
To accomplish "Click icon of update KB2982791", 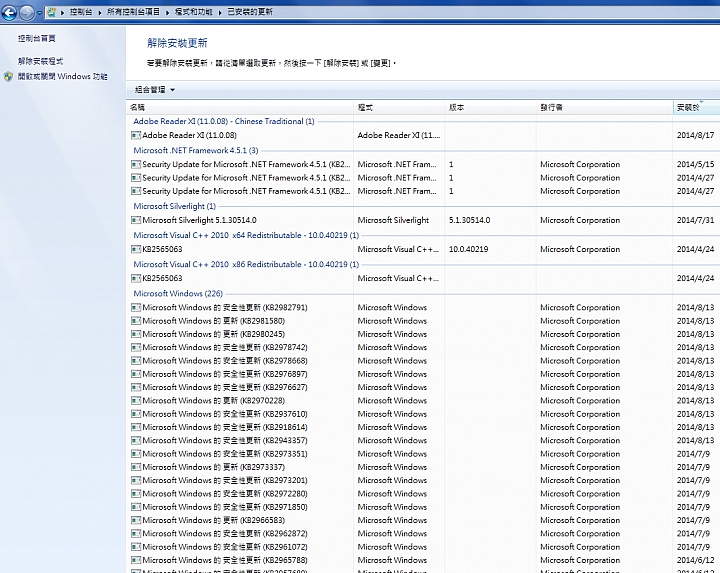I will [x=136, y=307].
